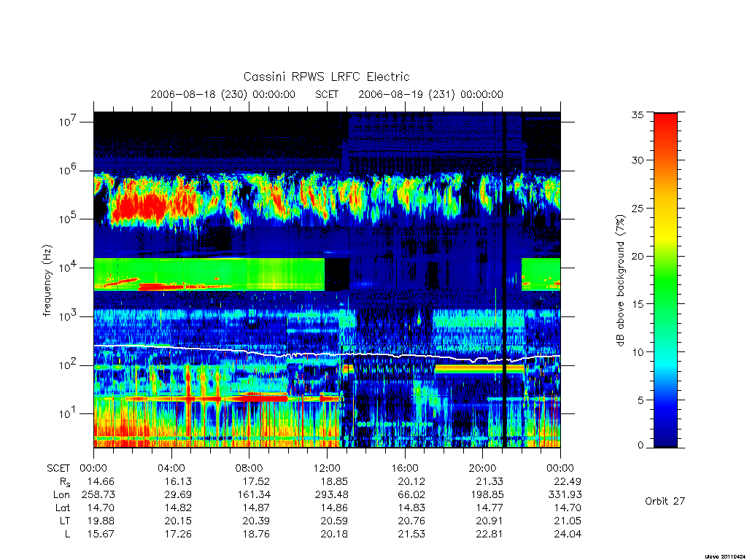Click the Lat value '14.83'

click(411, 508)
